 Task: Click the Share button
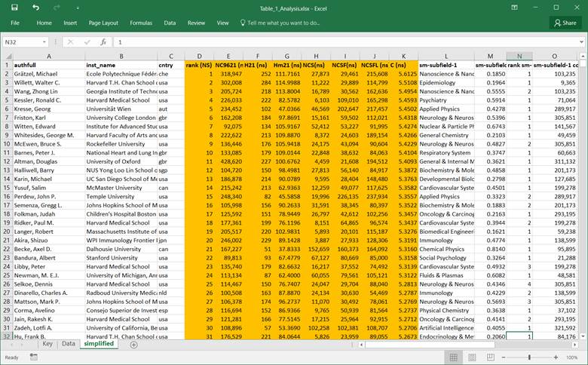click(x=565, y=23)
